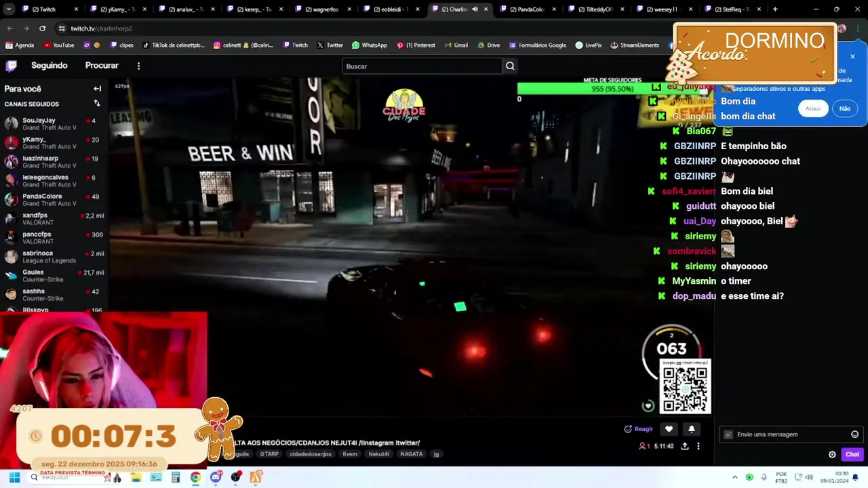This screenshot has width=868, height=488.
Task: Click the fivem tag
Action: pos(350,454)
